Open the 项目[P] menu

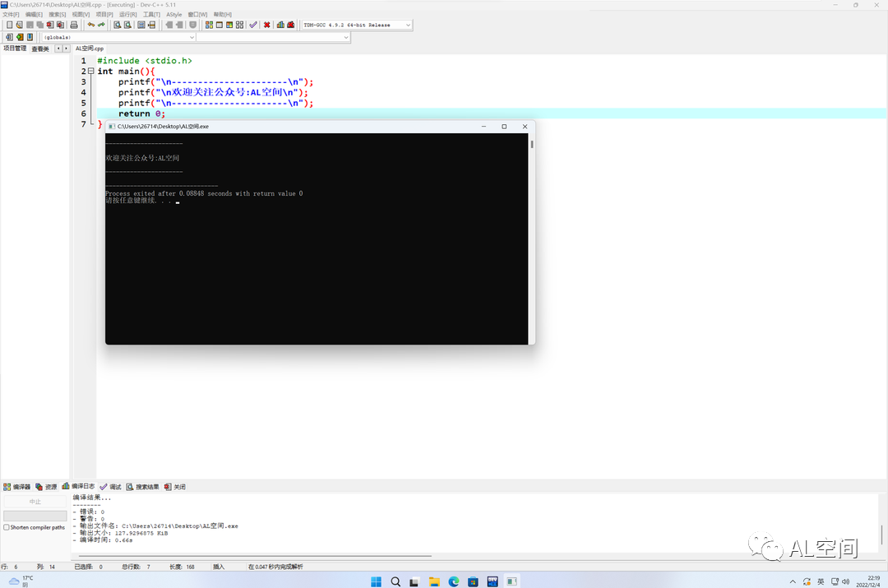tap(104, 14)
